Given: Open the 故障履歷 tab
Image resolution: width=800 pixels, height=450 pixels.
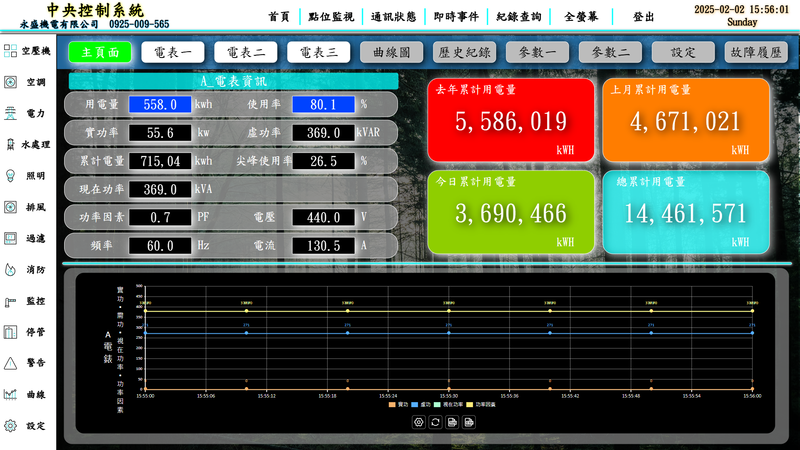Looking at the screenshot, I should coord(756,52).
